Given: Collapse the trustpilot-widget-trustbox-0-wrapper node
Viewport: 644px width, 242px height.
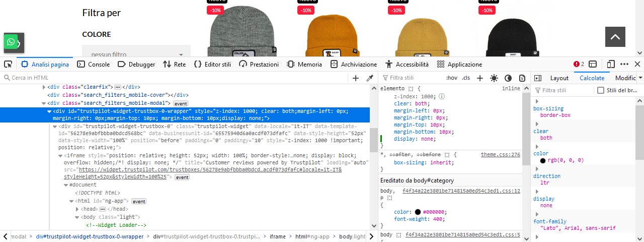Looking at the screenshot, I should (49, 111).
